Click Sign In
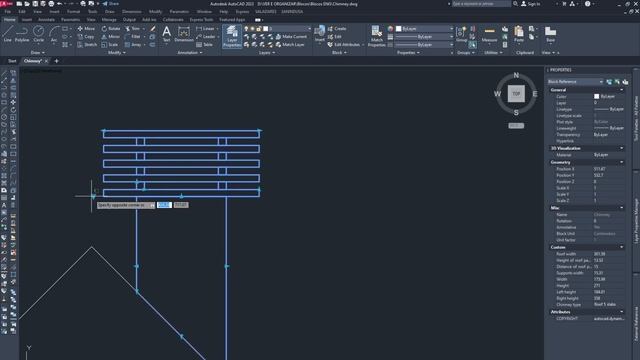 [531, 4]
